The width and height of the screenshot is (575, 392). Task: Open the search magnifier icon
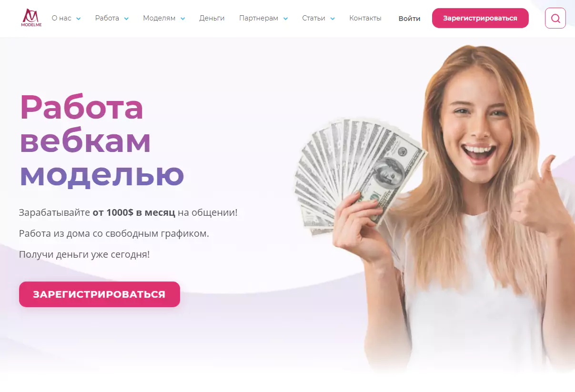coord(555,19)
